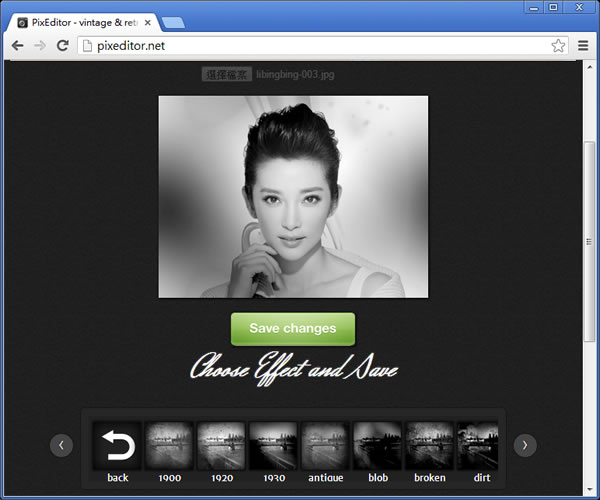This screenshot has height=500, width=600.
Task: Select the 1930 effect thumbnail
Action: tap(273, 446)
